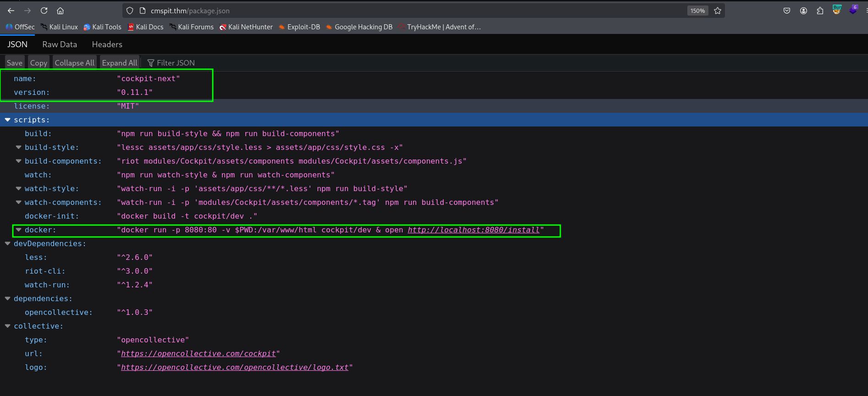
Task: Collapse the scripts node
Action: click(8, 120)
